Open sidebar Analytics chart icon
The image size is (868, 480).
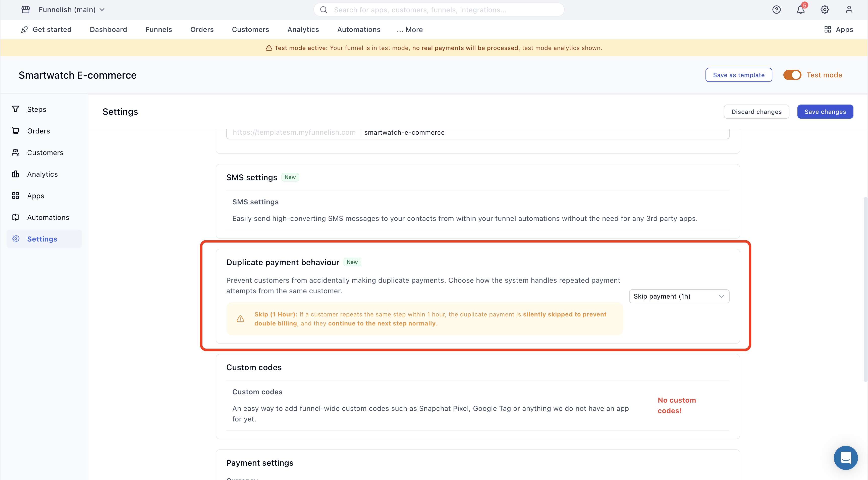[x=16, y=174]
